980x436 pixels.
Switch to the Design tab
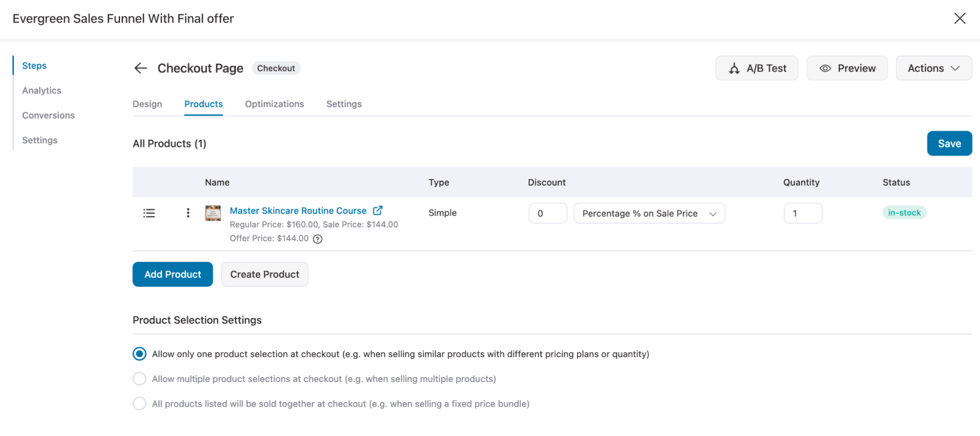(x=147, y=104)
